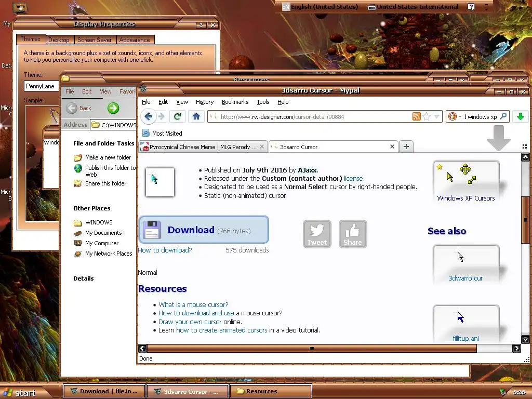Image resolution: width=532 pixels, height=399 pixels.
Task: Open the Help menu in Mypal
Action: pyautogui.click(x=283, y=102)
